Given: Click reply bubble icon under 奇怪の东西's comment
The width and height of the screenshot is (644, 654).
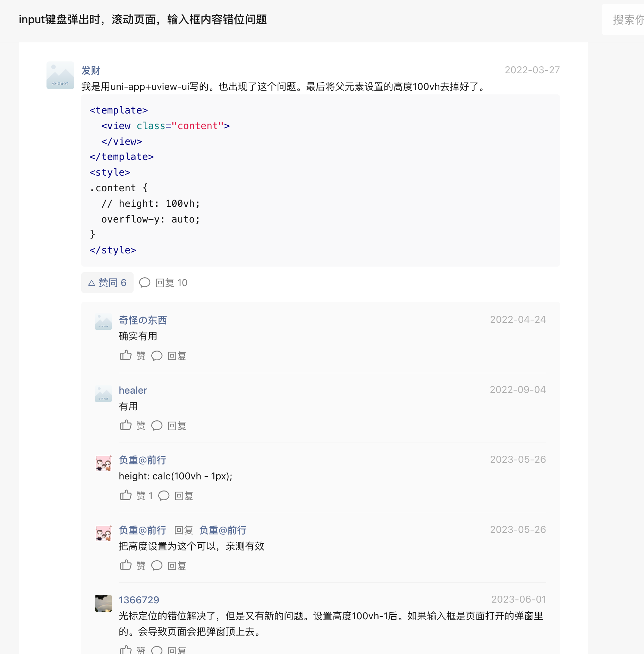Looking at the screenshot, I should pos(157,356).
